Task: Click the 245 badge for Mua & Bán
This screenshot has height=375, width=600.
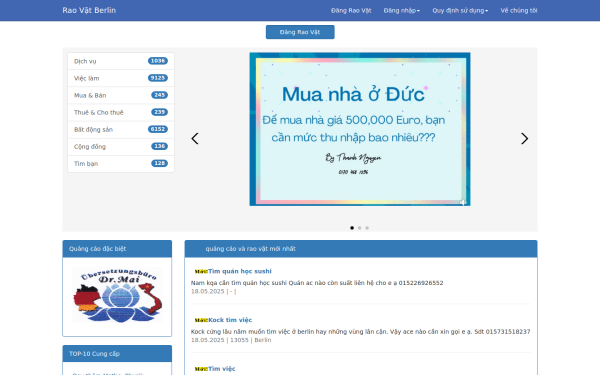Action: coord(159,95)
